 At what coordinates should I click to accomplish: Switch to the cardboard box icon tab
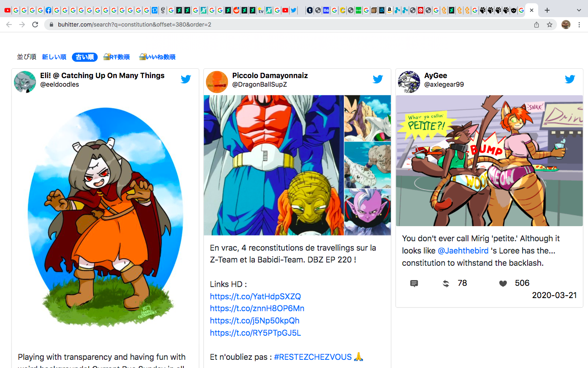coord(374,10)
